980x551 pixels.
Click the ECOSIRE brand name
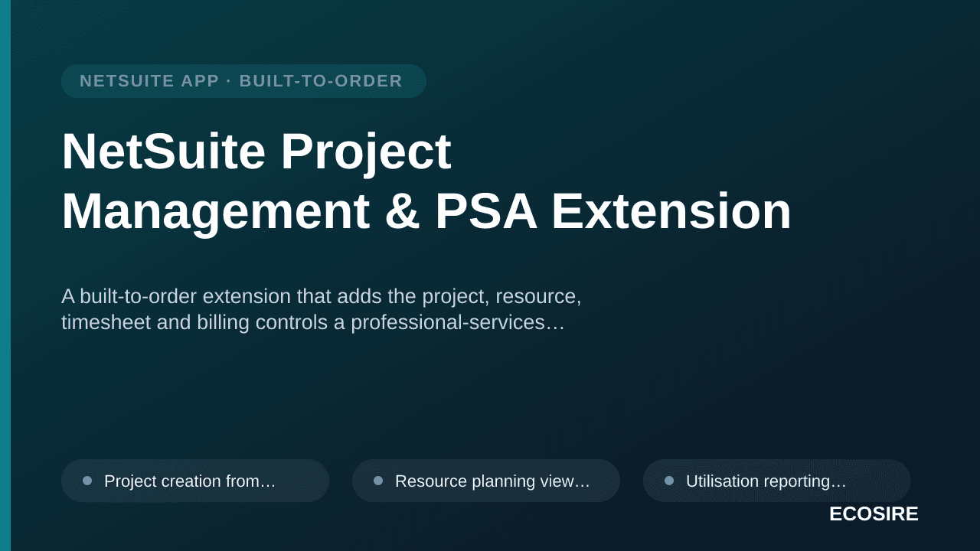874,514
